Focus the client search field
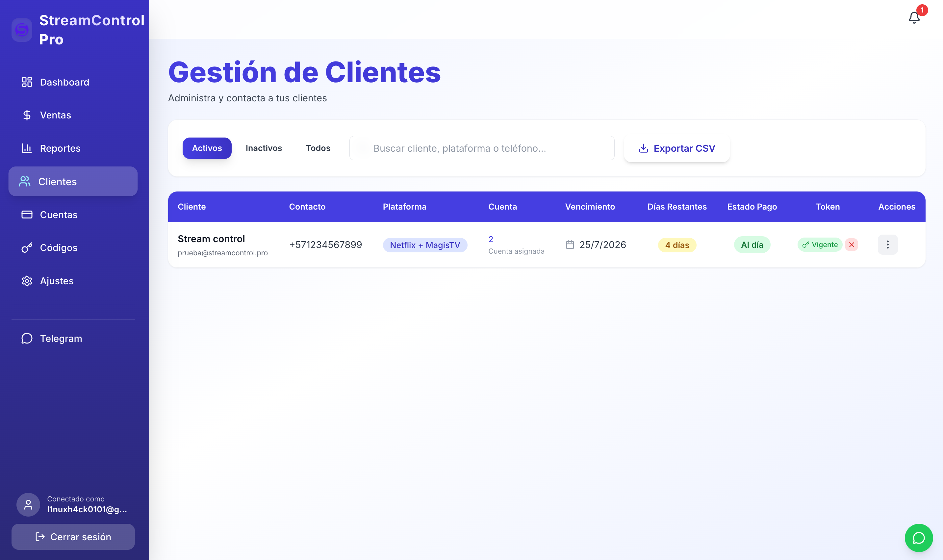Viewport: 943px width, 560px height. click(x=482, y=148)
